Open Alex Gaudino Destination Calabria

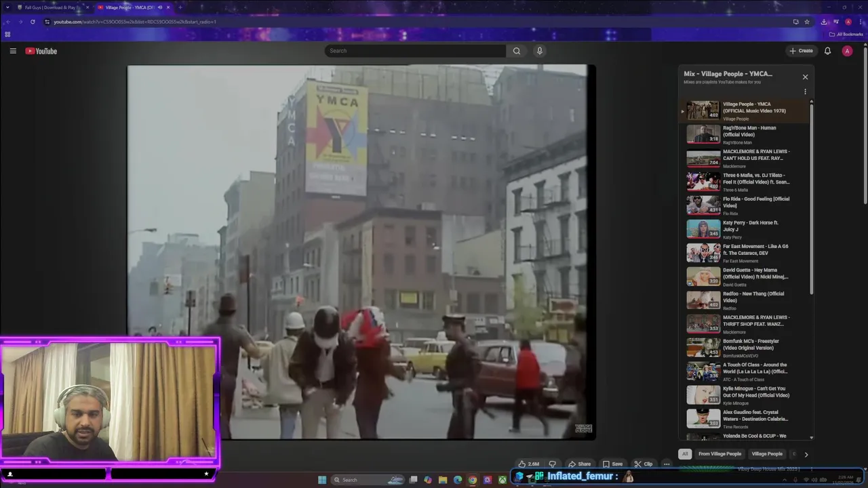coord(744,419)
